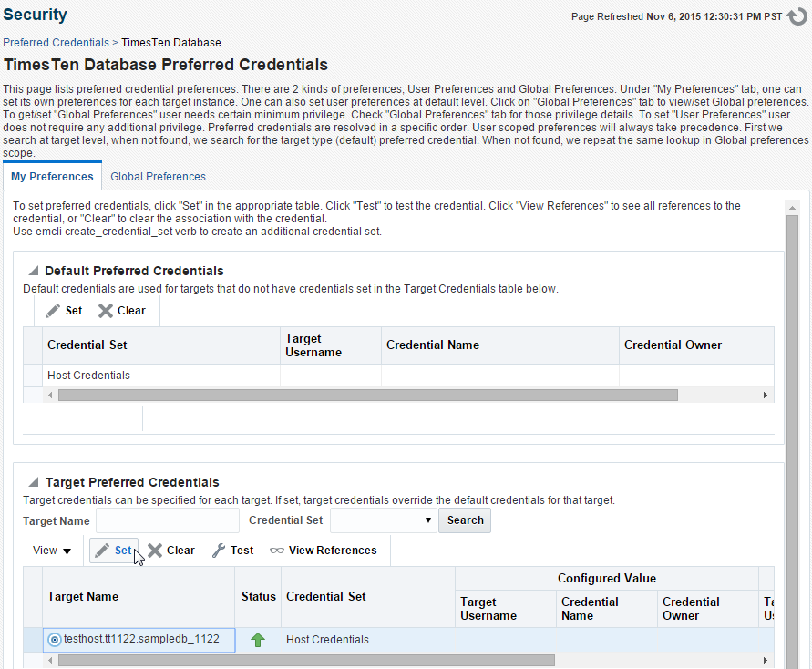Click the pencil Set button for target credentials
Viewport: 812px width, 669px height.
click(x=114, y=551)
